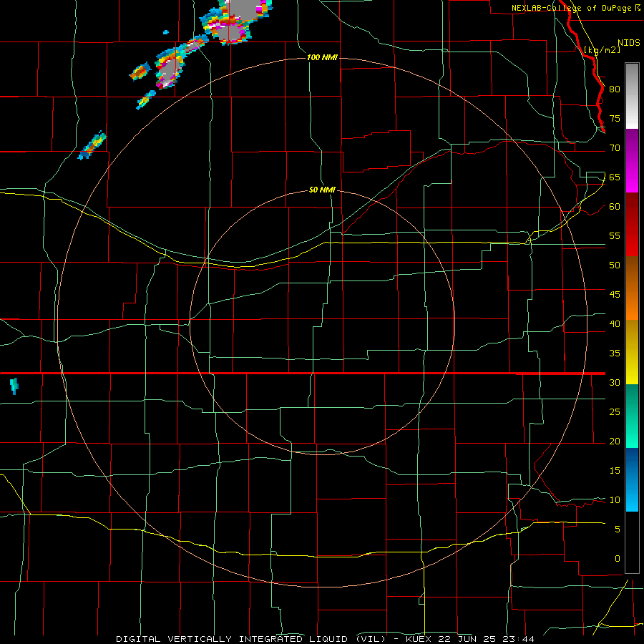Click the 60 value on the color scale
The width and height of the screenshot is (644, 644).
point(615,207)
